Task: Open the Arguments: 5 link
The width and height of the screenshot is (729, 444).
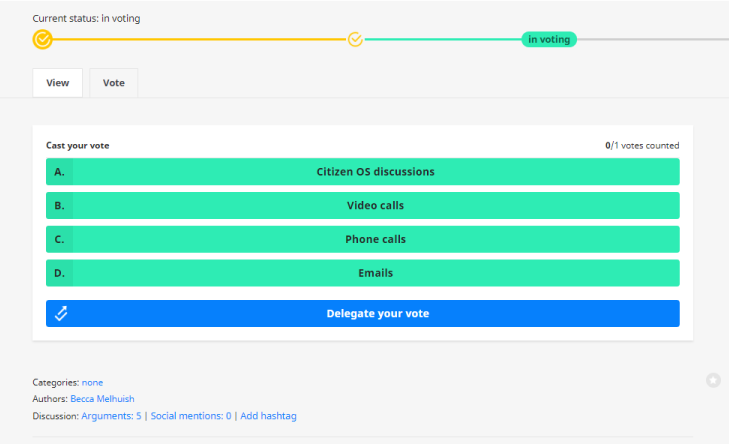Action: [113, 416]
